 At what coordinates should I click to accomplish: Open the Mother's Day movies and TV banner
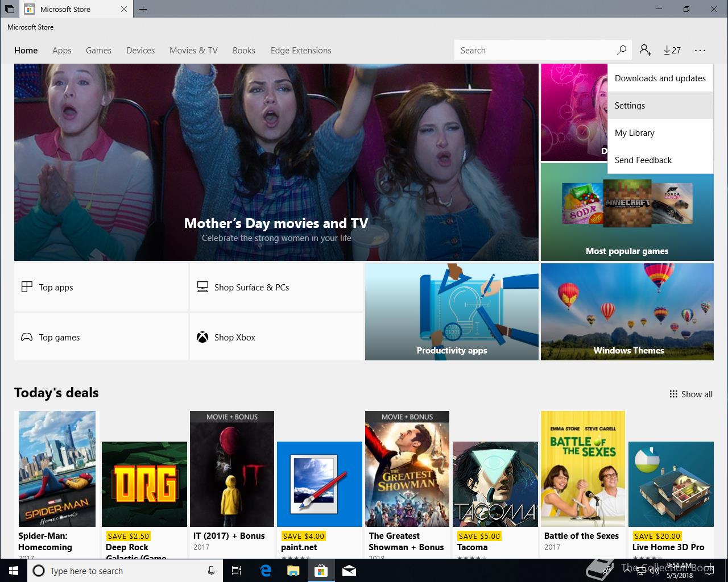(276, 162)
